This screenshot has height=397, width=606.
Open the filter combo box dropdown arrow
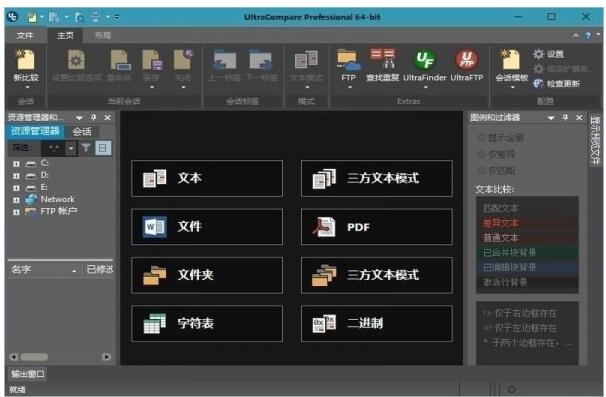pyautogui.click(x=71, y=148)
